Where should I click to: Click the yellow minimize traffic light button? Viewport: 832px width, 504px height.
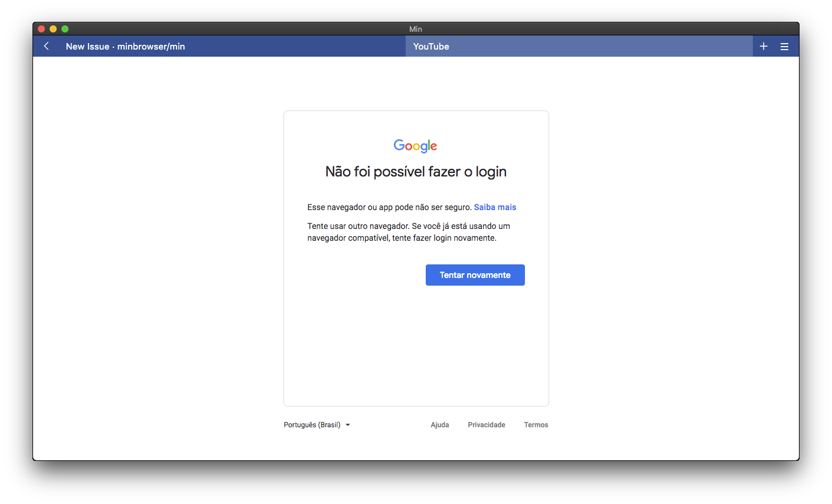tap(53, 28)
